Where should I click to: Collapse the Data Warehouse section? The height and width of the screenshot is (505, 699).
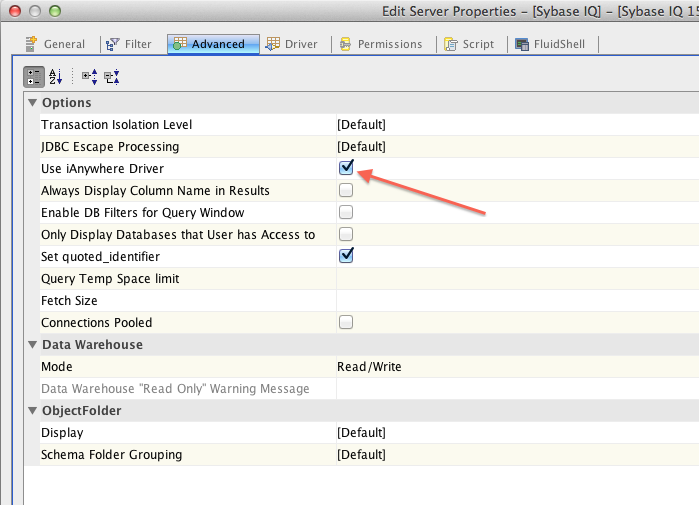pos(32,345)
